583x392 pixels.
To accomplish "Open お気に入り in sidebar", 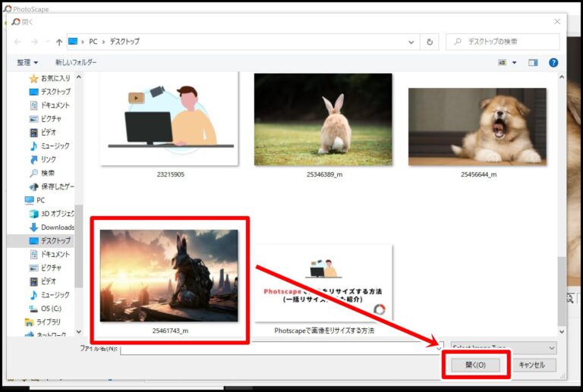I will (x=50, y=78).
